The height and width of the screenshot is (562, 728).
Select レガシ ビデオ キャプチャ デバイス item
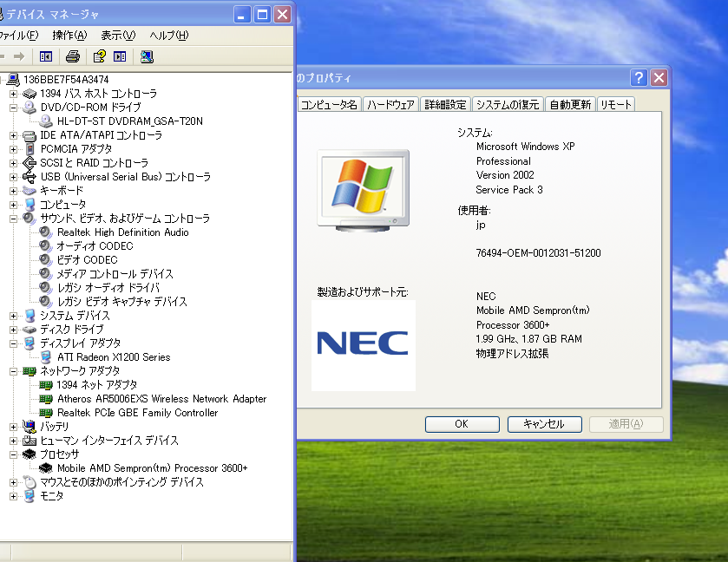122,302
